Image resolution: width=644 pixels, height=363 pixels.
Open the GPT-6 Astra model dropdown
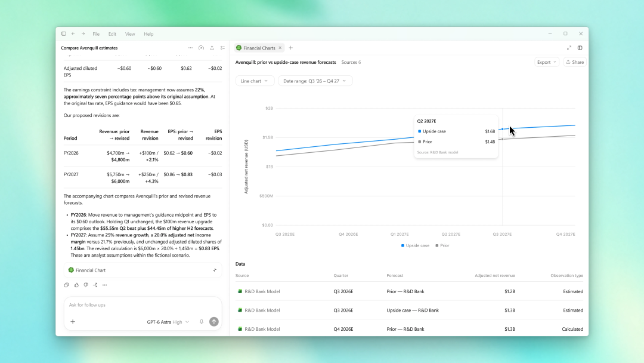[x=168, y=322]
